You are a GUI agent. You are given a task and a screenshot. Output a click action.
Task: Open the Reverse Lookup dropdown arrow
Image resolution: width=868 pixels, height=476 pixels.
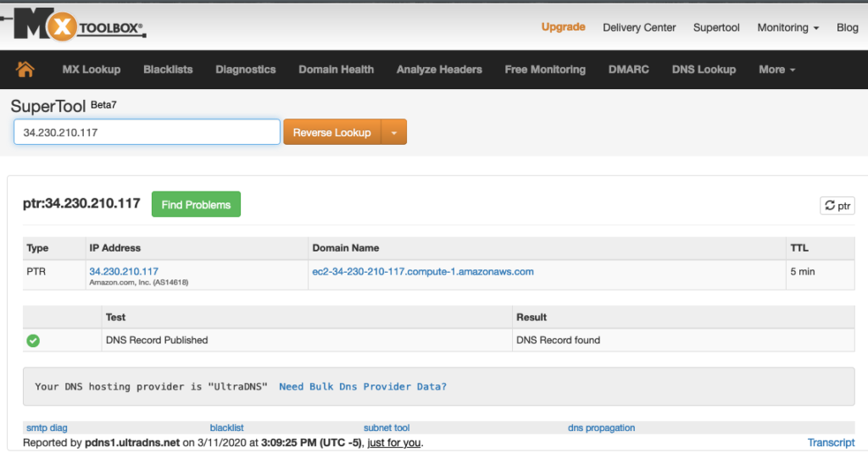[x=394, y=132]
